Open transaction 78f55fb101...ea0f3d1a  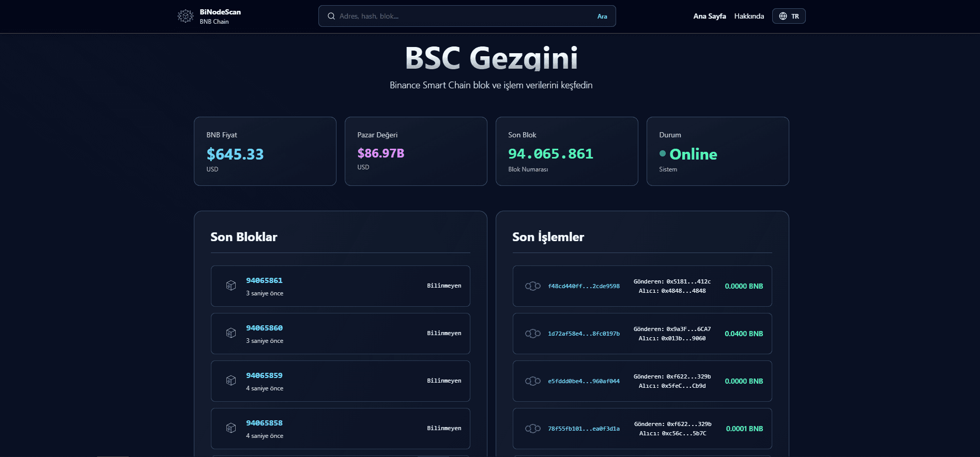(x=584, y=429)
